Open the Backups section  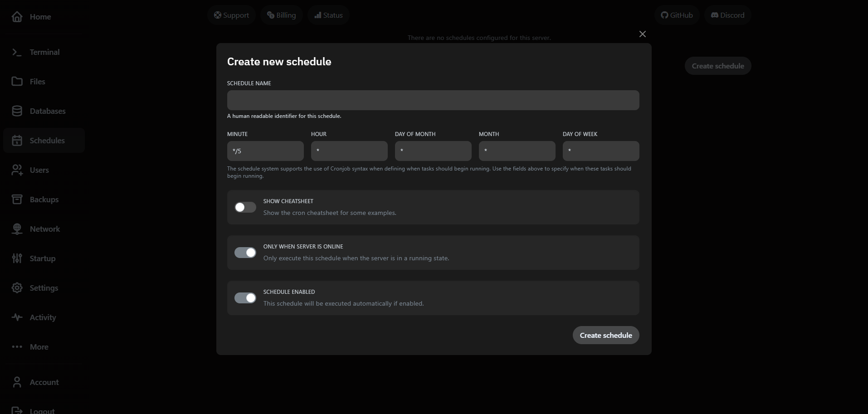[44, 199]
